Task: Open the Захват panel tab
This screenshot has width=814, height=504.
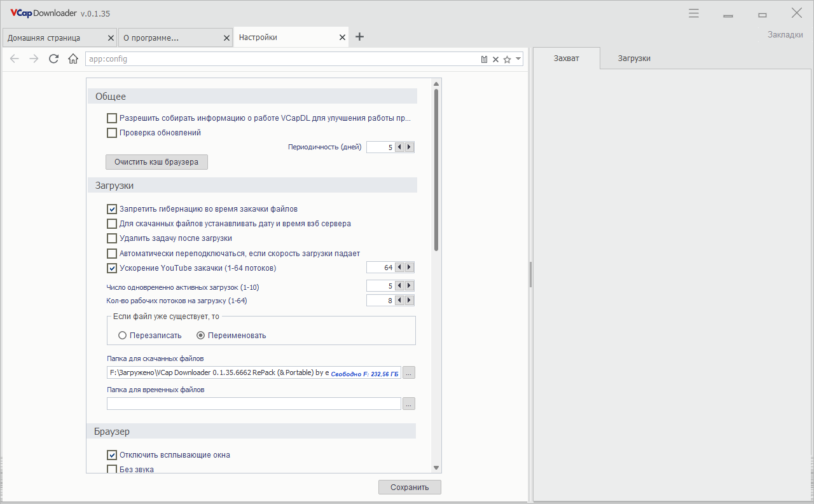Action: pyautogui.click(x=566, y=58)
